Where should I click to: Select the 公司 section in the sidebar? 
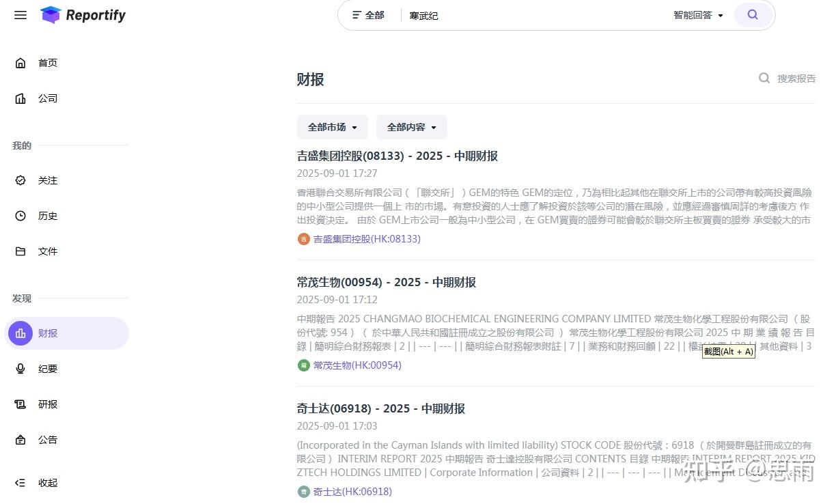(x=47, y=98)
